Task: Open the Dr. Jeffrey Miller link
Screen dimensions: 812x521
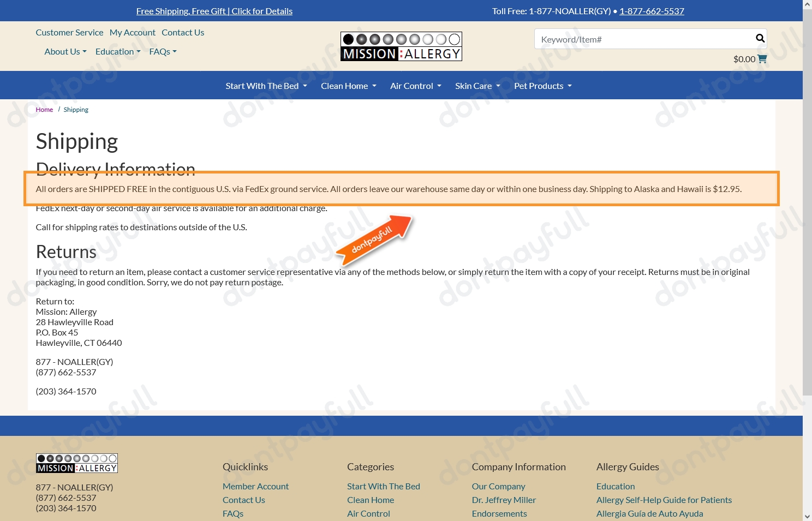Action: coord(504,500)
